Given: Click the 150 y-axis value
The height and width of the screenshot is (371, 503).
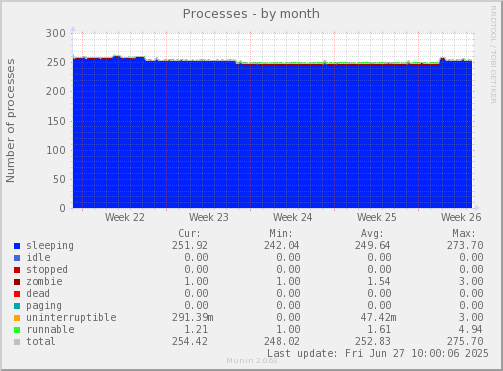Looking at the screenshot, I should click(x=56, y=121).
